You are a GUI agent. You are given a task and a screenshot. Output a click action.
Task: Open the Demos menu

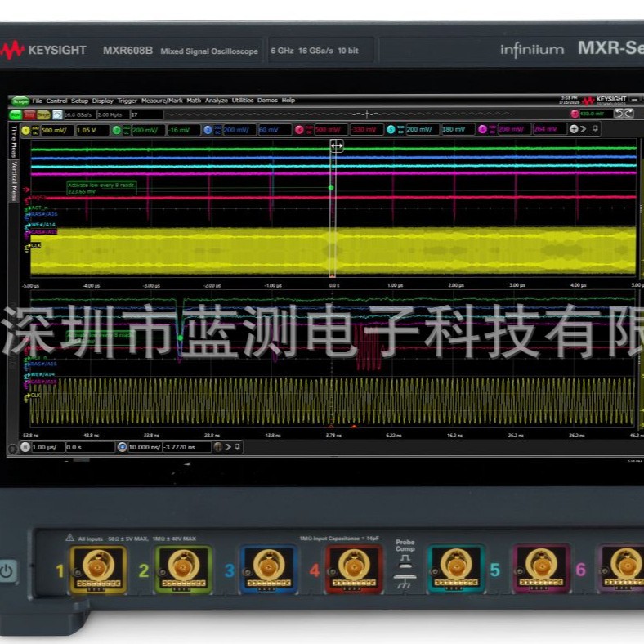coord(267,101)
